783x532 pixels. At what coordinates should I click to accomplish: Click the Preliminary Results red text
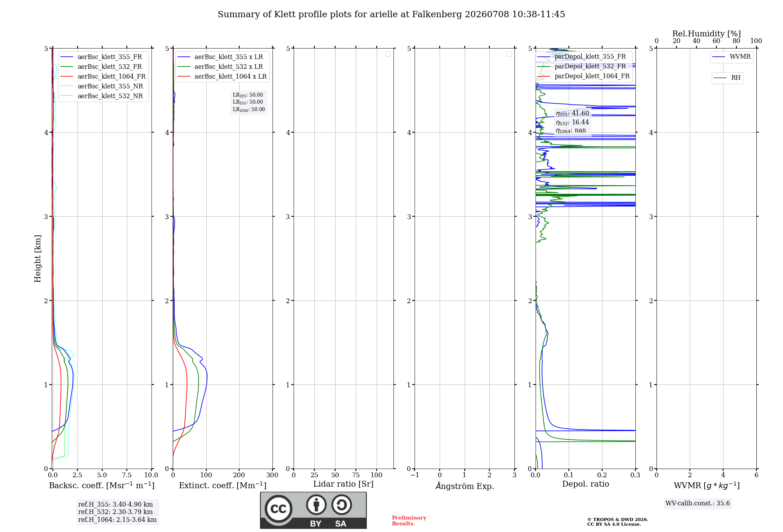click(x=409, y=521)
